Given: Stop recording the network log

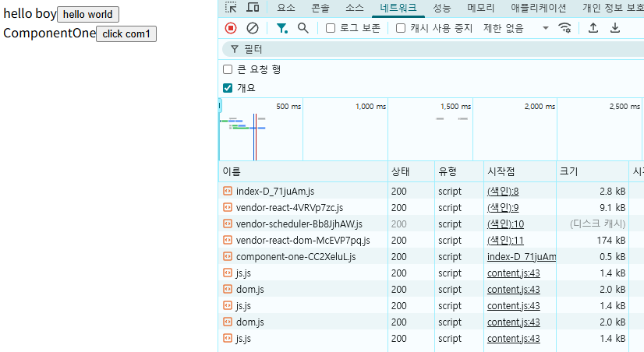Looking at the screenshot, I should (x=231, y=28).
